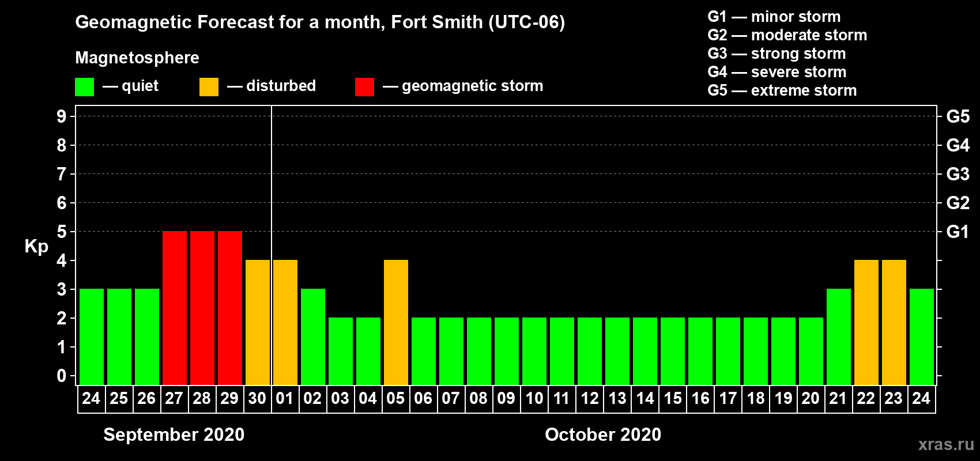Click the 'quiet' legend label
Screen dimensions: 980x461
[x=140, y=86]
